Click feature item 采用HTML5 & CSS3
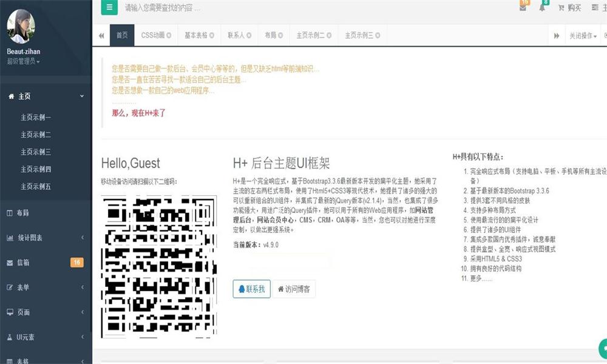This screenshot has width=607, height=364. (x=496, y=259)
